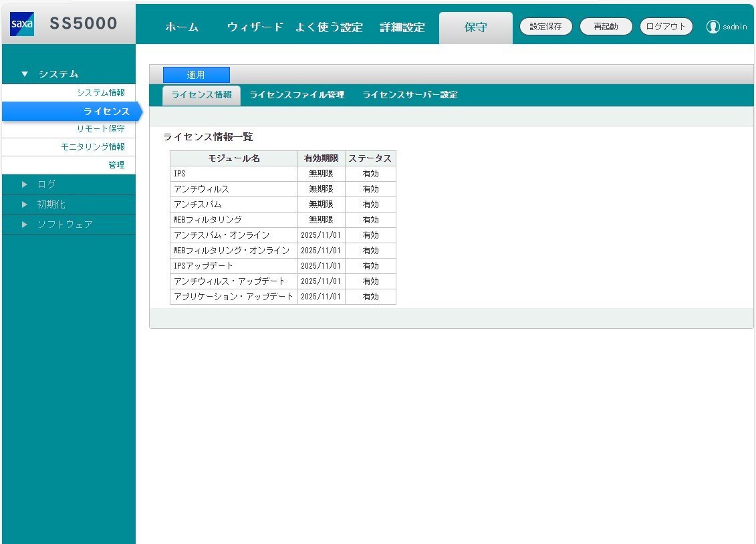Open the ウィザード menu item
The width and height of the screenshot is (756, 544).
tap(255, 27)
